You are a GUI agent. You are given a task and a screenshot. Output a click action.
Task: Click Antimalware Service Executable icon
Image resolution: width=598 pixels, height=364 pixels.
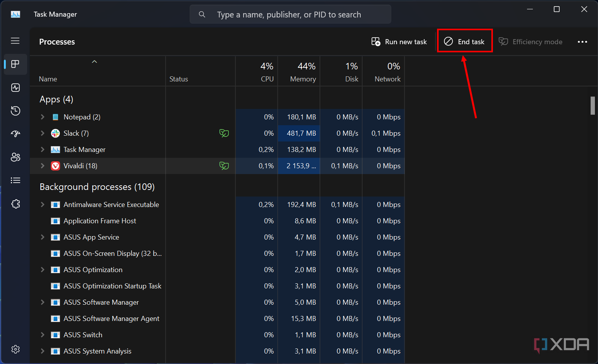[x=55, y=205]
